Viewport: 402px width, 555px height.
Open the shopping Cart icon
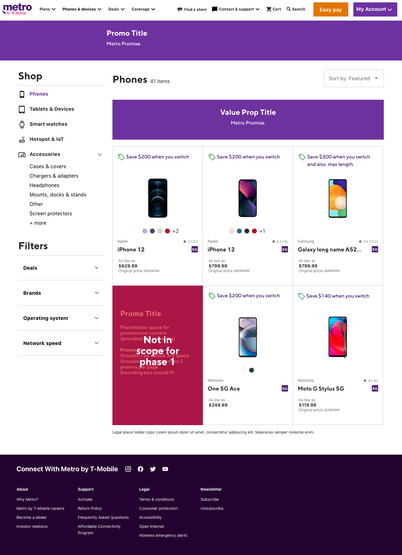[x=269, y=9]
